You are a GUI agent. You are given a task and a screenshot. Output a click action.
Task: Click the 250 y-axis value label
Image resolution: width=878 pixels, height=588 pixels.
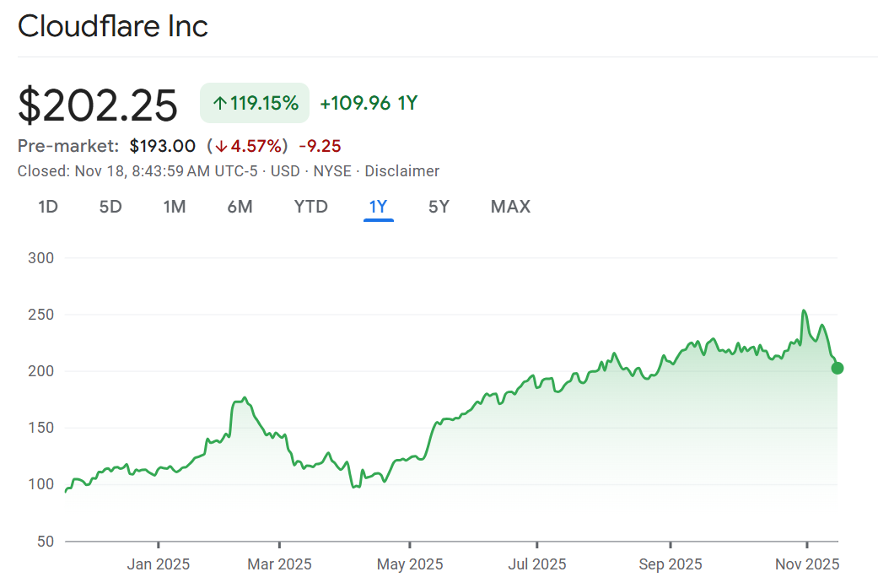tap(41, 315)
